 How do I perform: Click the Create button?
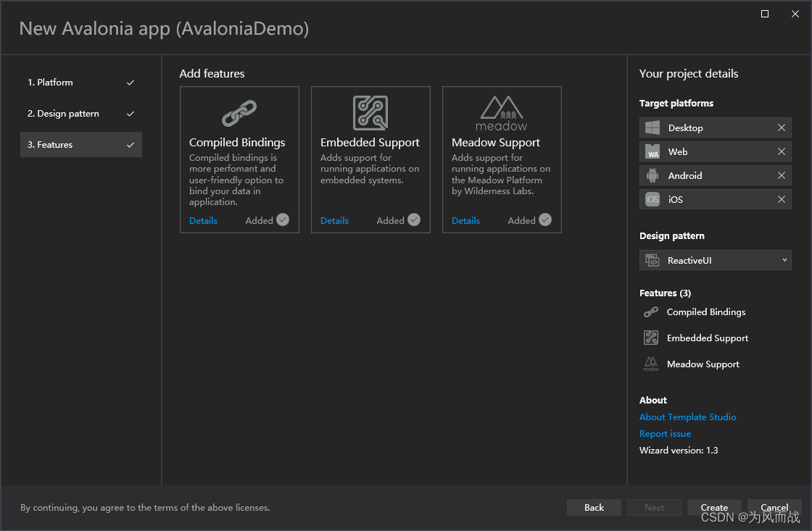(714, 507)
